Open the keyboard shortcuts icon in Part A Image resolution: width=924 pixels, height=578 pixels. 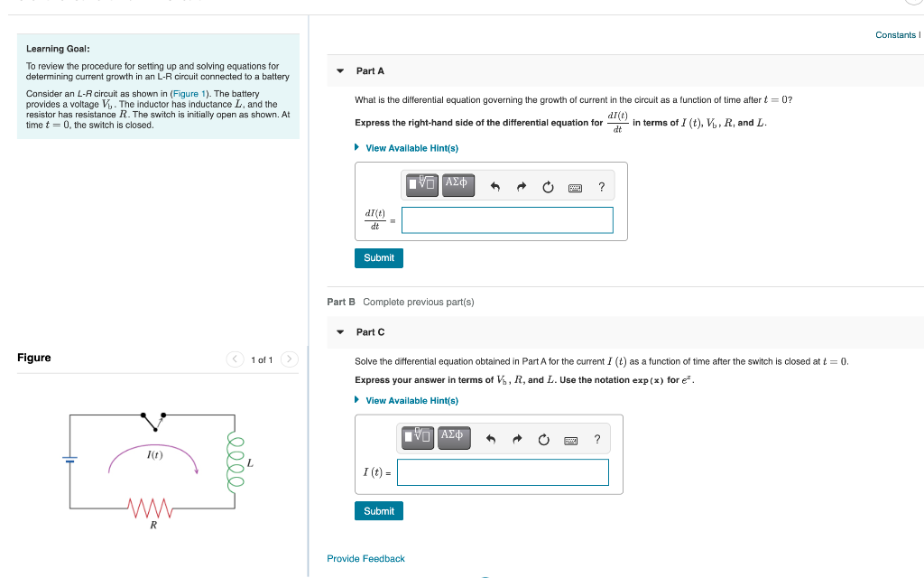click(x=574, y=185)
